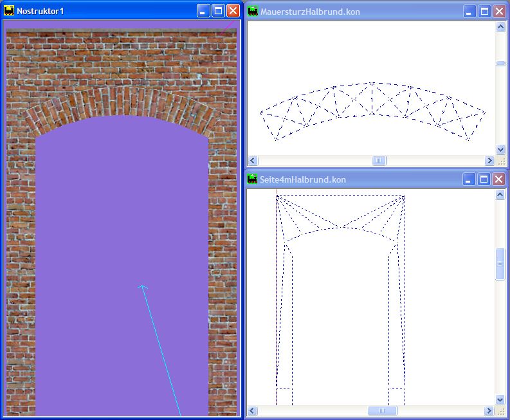
Task: Maximize the MauersturzHalbrund.kon window
Action: click(484, 12)
